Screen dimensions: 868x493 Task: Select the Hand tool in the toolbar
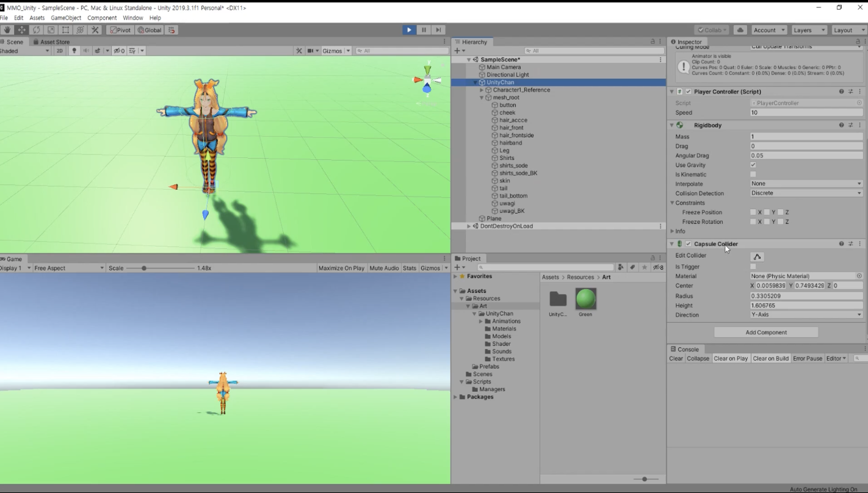(x=7, y=30)
